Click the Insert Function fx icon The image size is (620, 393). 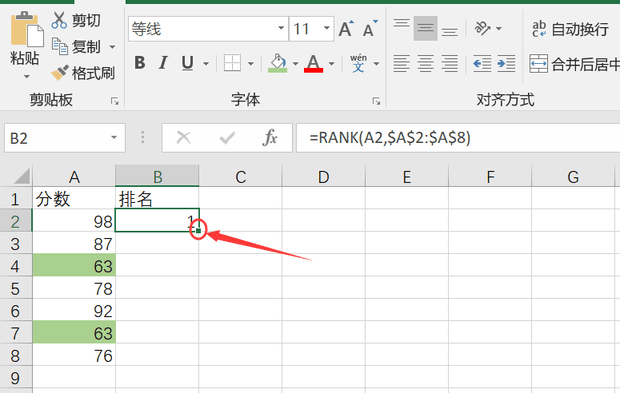coord(270,138)
